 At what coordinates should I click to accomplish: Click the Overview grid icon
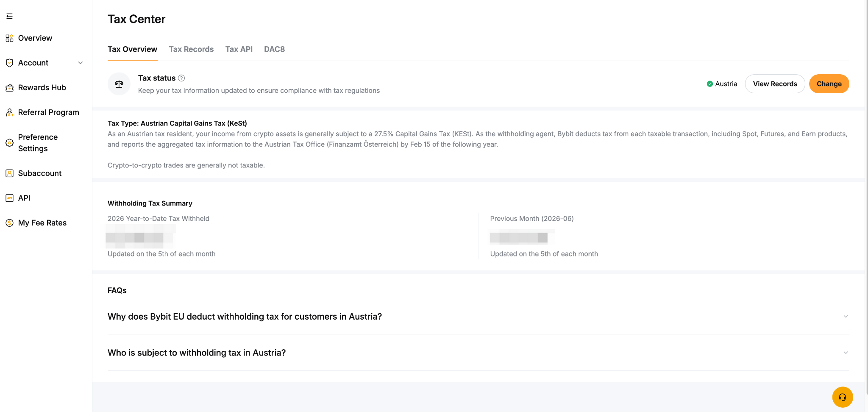(9, 38)
